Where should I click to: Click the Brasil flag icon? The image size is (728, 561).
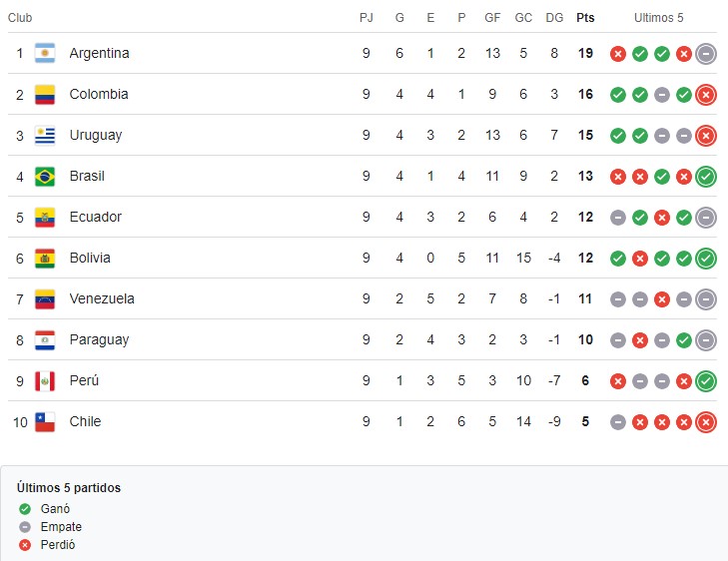(x=45, y=176)
